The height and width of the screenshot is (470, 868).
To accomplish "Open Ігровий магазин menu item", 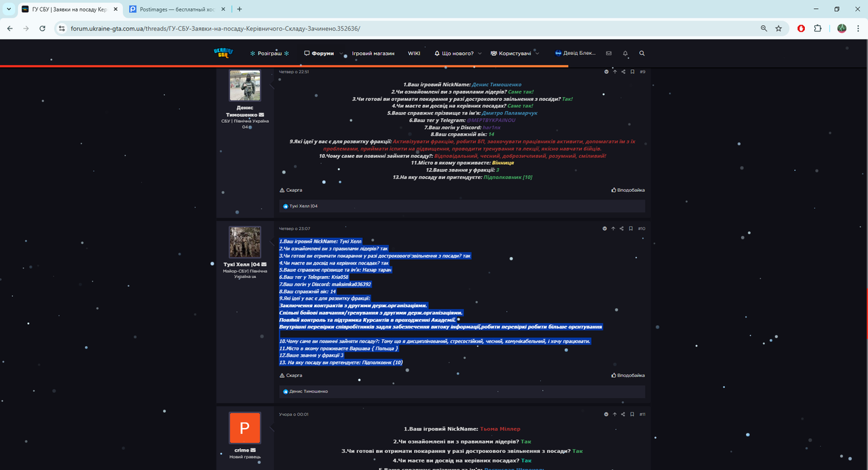I will tap(373, 53).
